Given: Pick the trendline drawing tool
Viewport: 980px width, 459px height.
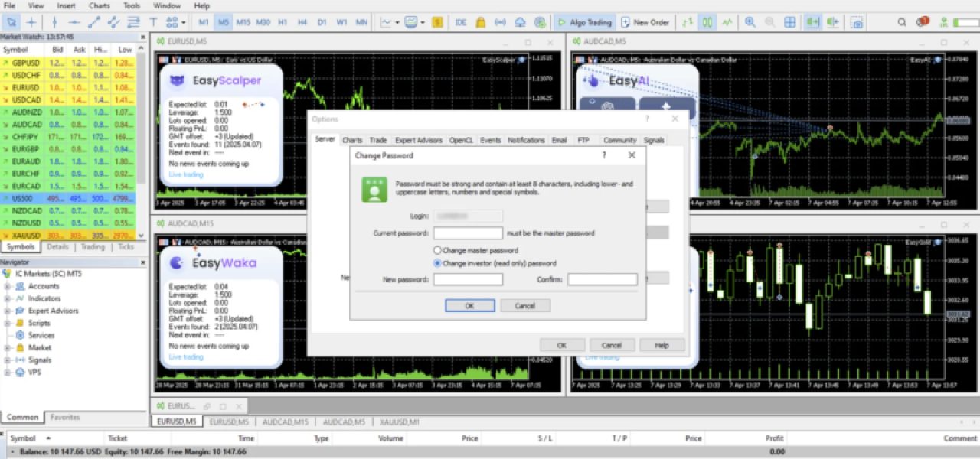Looking at the screenshot, I should [94, 22].
